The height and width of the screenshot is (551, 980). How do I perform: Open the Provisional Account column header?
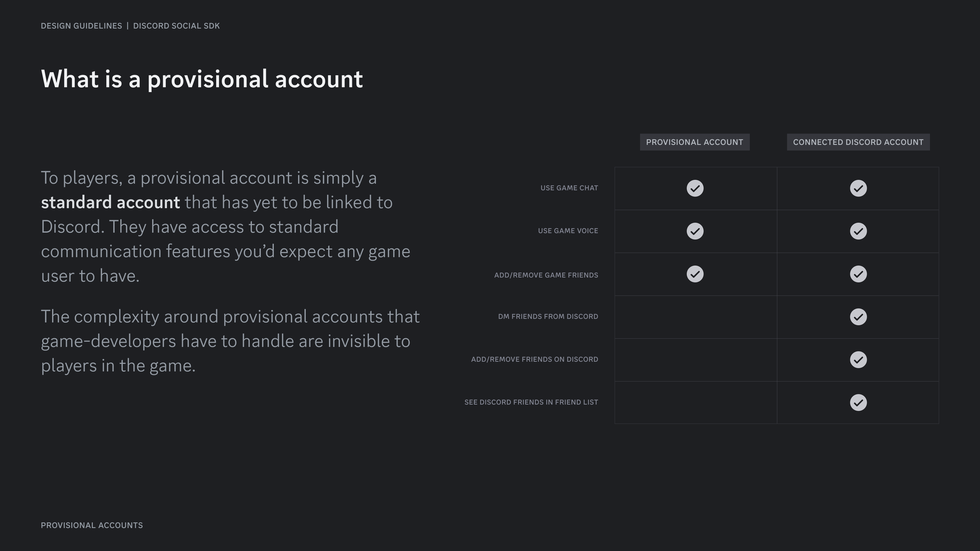point(695,142)
